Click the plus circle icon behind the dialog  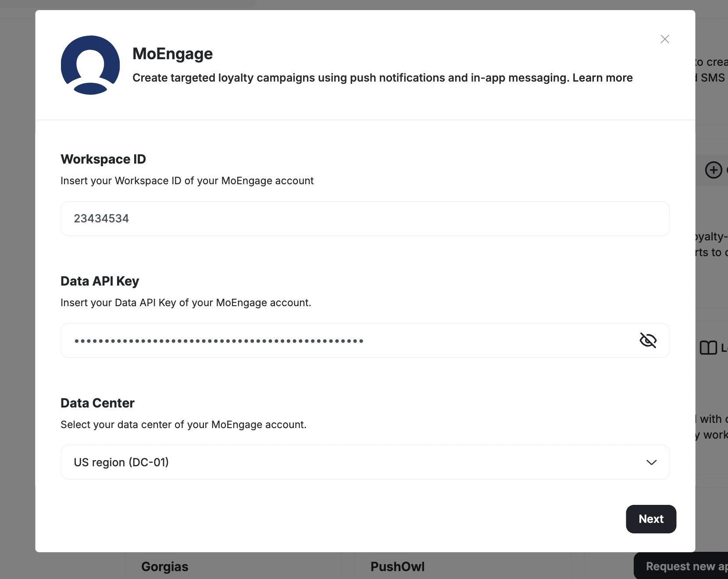tap(714, 170)
